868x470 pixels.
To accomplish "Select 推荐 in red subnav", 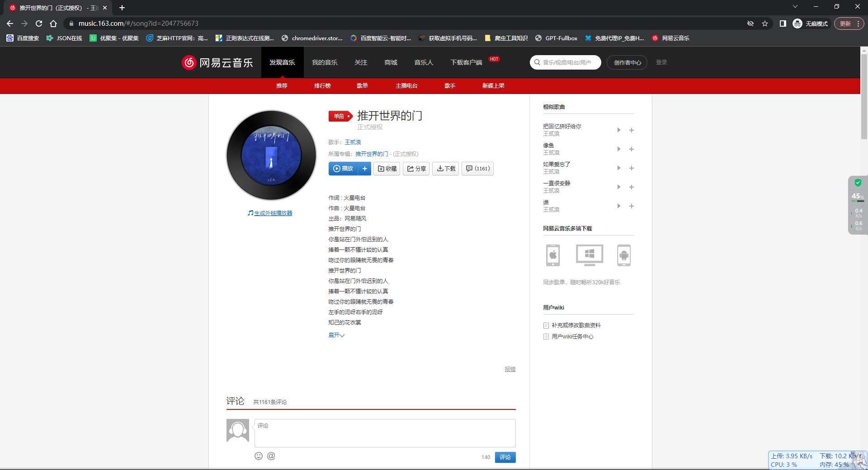I will [282, 86].
